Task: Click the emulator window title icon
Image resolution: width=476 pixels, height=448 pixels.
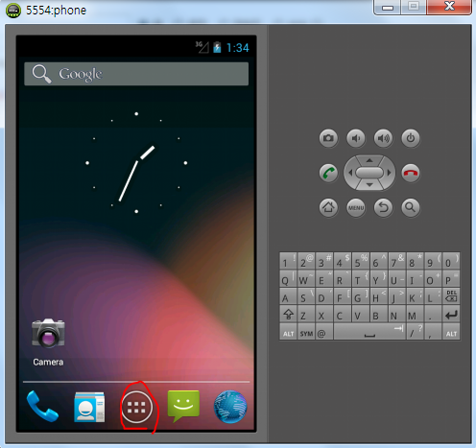Action: (13, 11)
